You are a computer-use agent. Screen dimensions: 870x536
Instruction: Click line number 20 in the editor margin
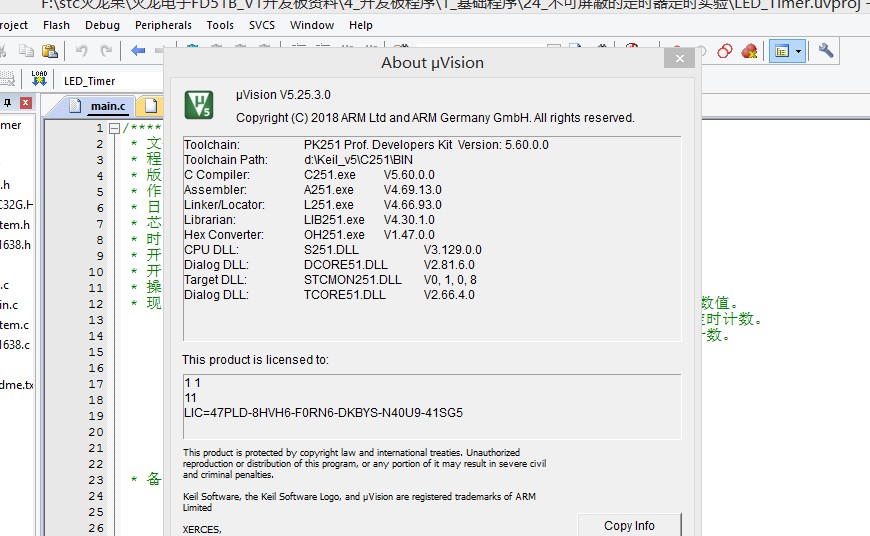coord(96,432)
